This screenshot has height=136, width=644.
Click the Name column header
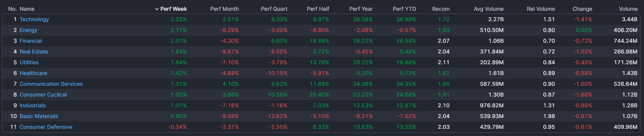click(27, 9)
